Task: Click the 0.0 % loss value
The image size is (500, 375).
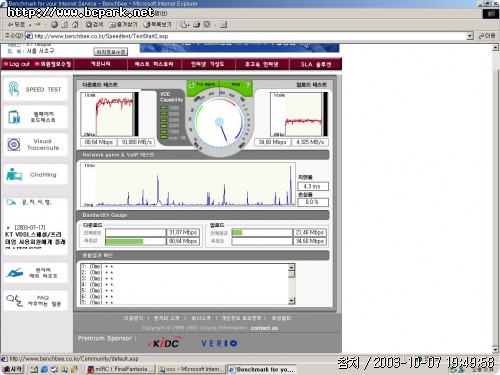Action: [x=313, y=202]
